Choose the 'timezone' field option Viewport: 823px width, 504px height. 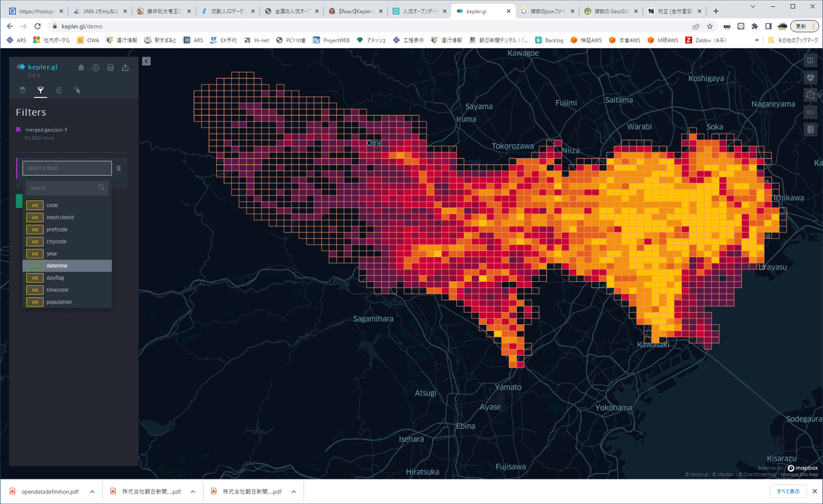(67, 290)
